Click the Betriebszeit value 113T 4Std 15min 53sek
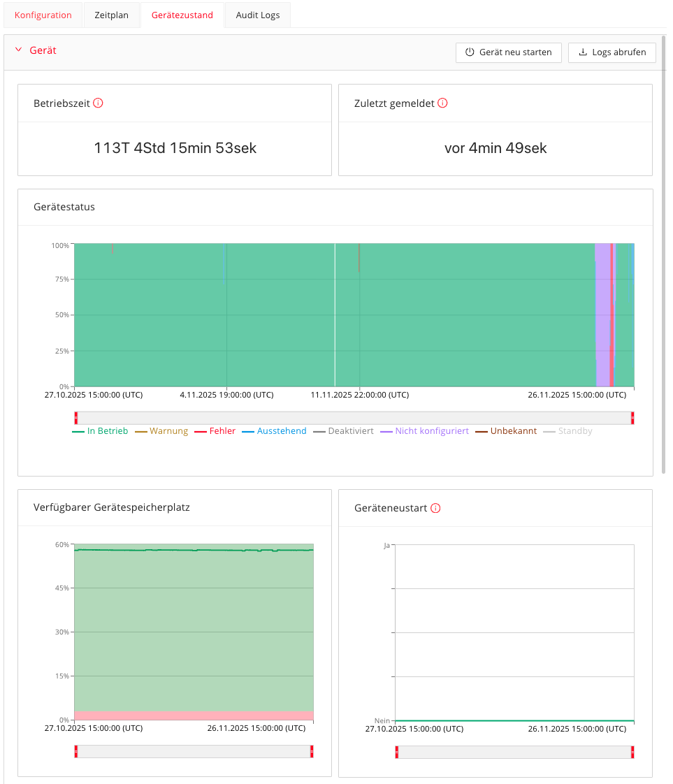673x784 pixels. tap(175, 148)
